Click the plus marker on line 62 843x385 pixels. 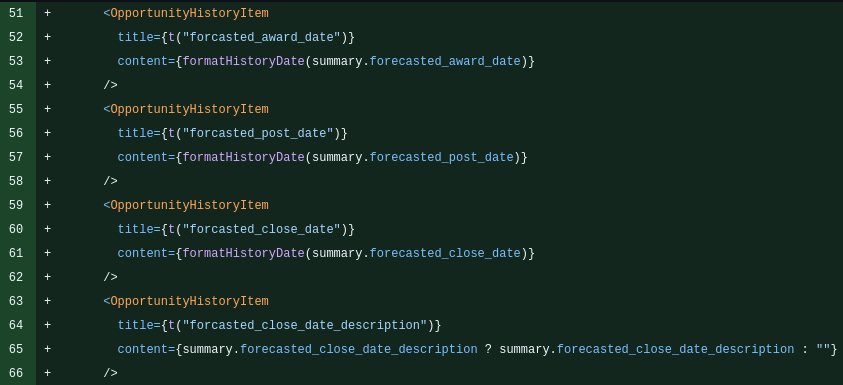[x=47, y=277]
